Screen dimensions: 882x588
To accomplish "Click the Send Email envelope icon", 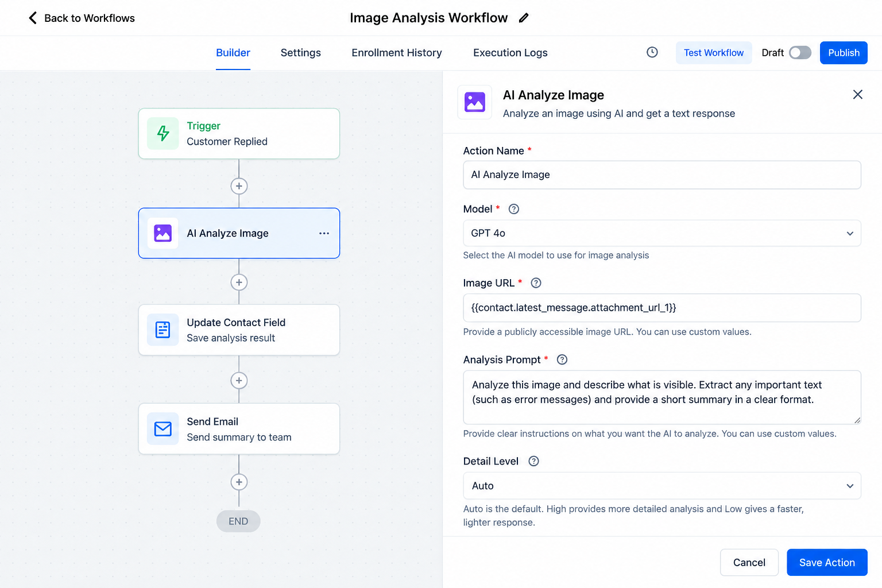I will (163, 429).
